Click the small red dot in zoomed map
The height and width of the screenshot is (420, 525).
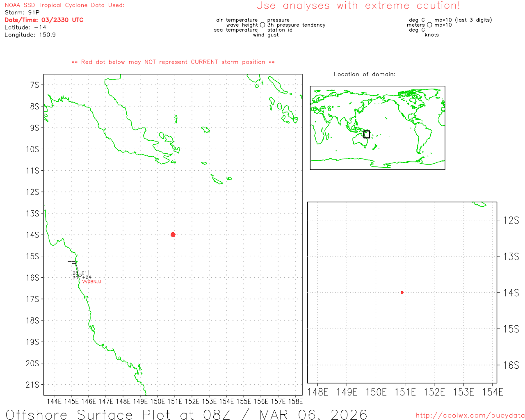(x=402, y=292)
